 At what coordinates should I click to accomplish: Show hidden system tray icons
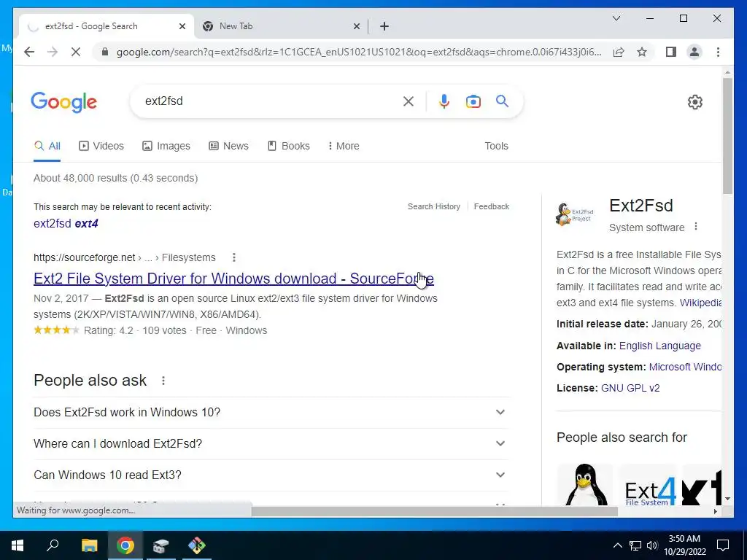click(617, 545)
